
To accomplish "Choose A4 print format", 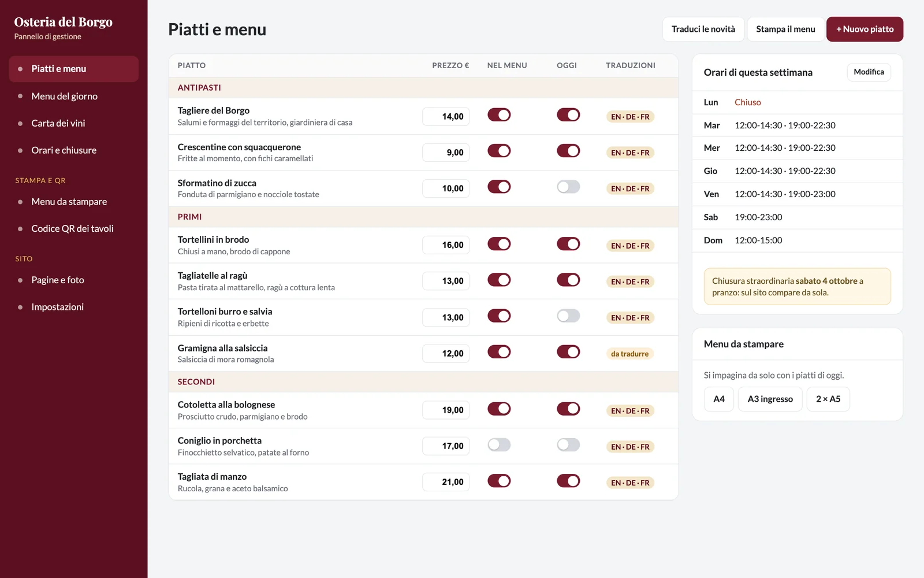I will coord(719,399).
